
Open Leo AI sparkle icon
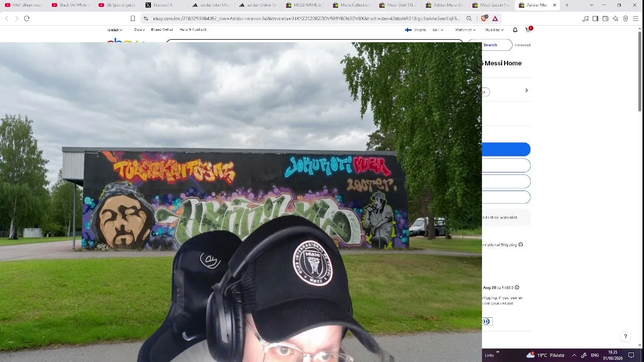coord(615,19)
